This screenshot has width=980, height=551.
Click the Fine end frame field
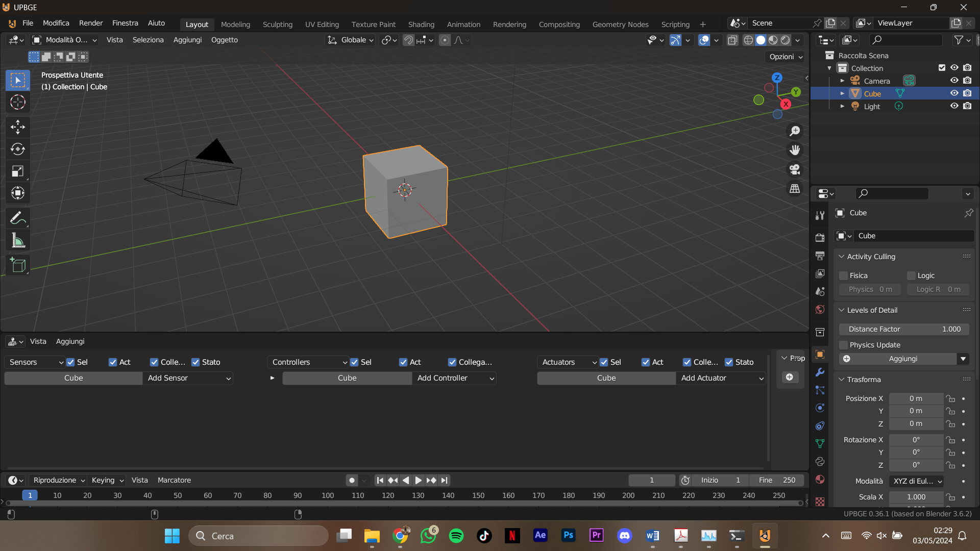point(776,480)
